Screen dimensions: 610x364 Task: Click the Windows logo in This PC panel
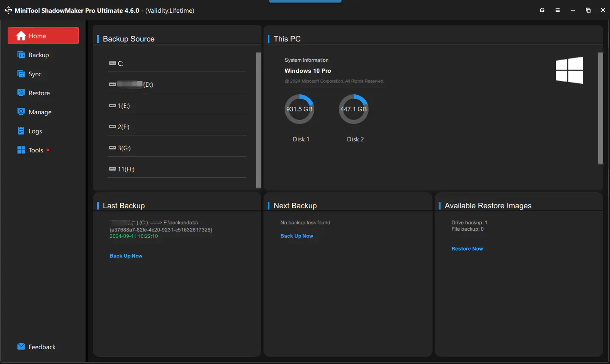[x=569, y=70]
